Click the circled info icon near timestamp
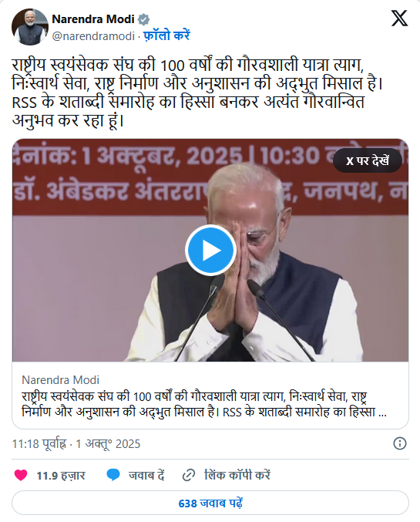The width and height of the screenshot is (420, 522). (400, 443)
